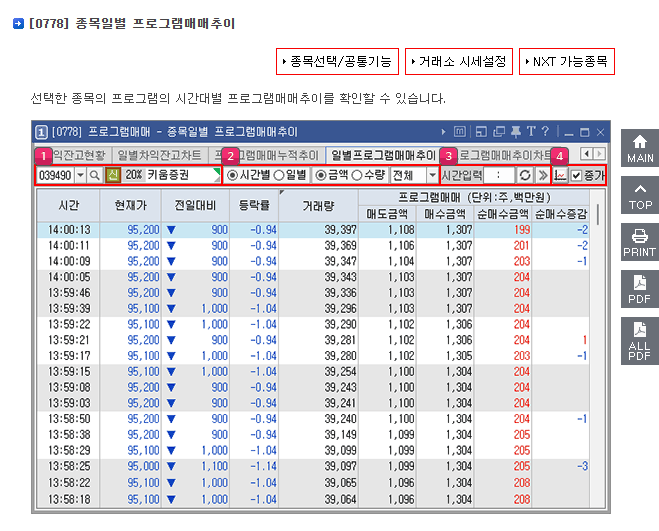Click the 시간입력 time input field
Image resolution: width=659 pixels, height=531 pixels.
tap(499, 175)
